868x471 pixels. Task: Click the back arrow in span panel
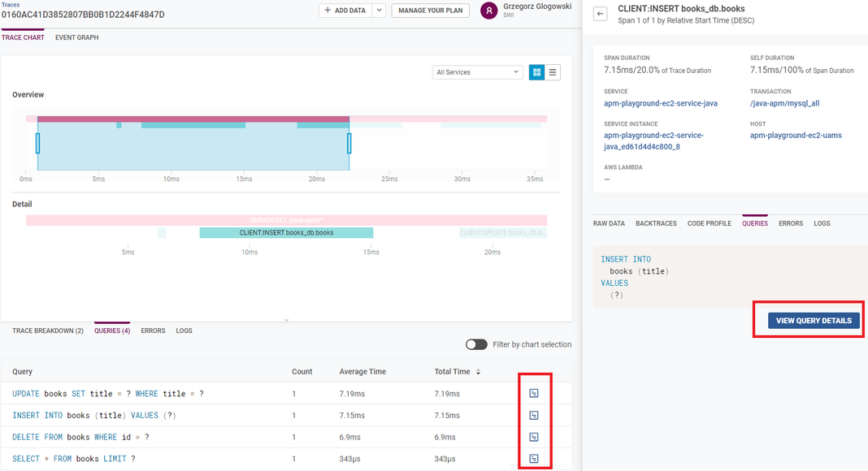pos(601,14)
